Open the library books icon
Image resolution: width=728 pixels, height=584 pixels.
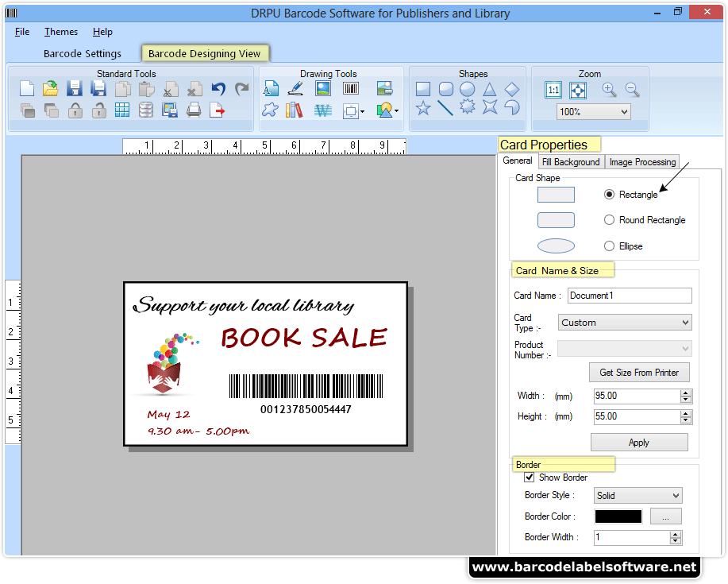point(294,110)
